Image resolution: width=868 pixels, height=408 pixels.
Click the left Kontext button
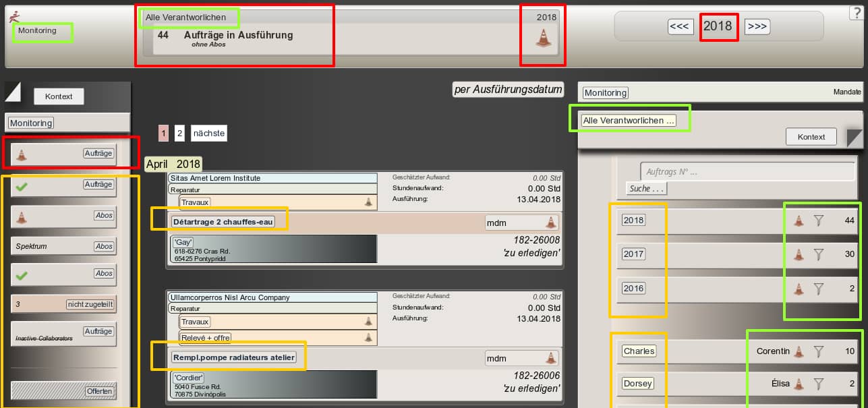pyautogui.click(x=59, y=96)
